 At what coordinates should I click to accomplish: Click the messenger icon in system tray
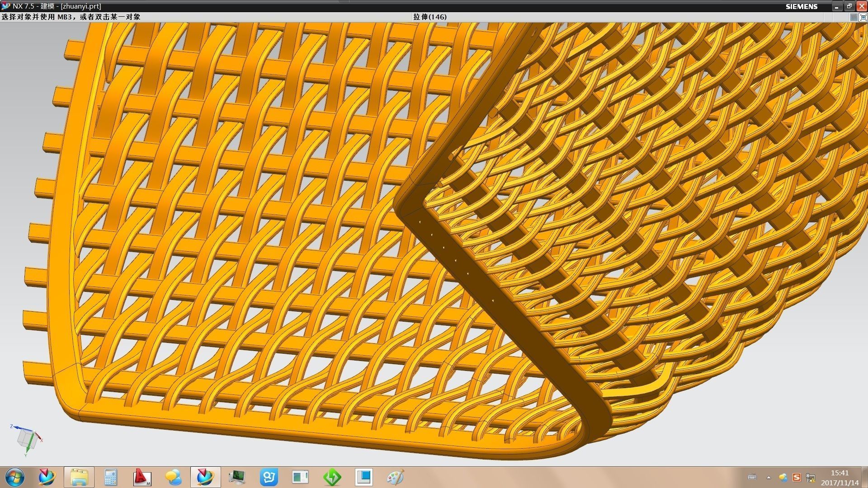[783, 477]
